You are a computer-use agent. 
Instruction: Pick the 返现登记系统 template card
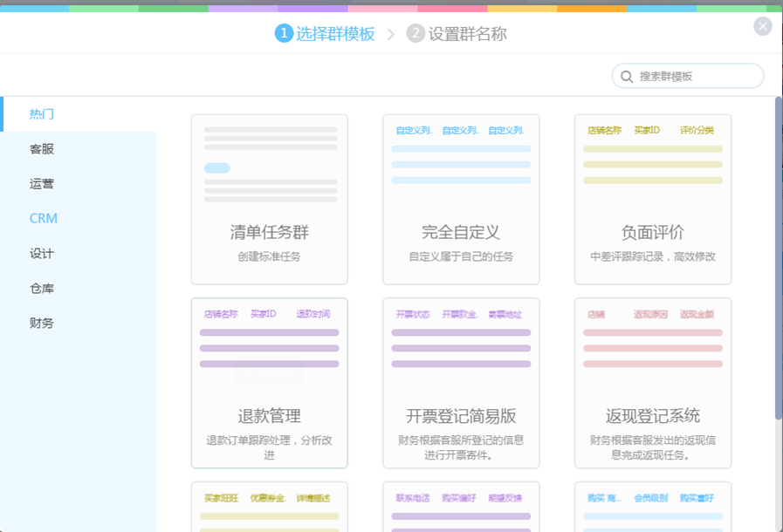point(653,383)
